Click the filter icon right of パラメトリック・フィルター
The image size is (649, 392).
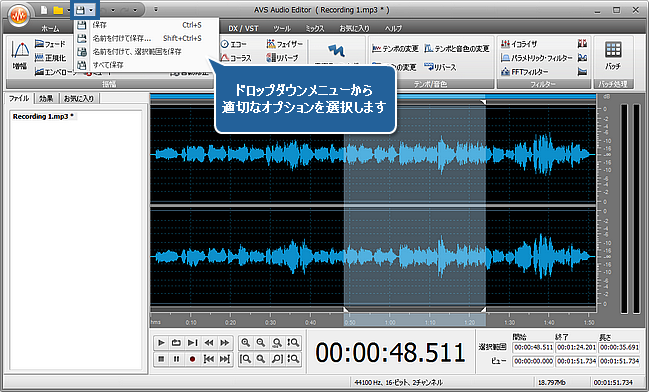[x=582, y=58]
